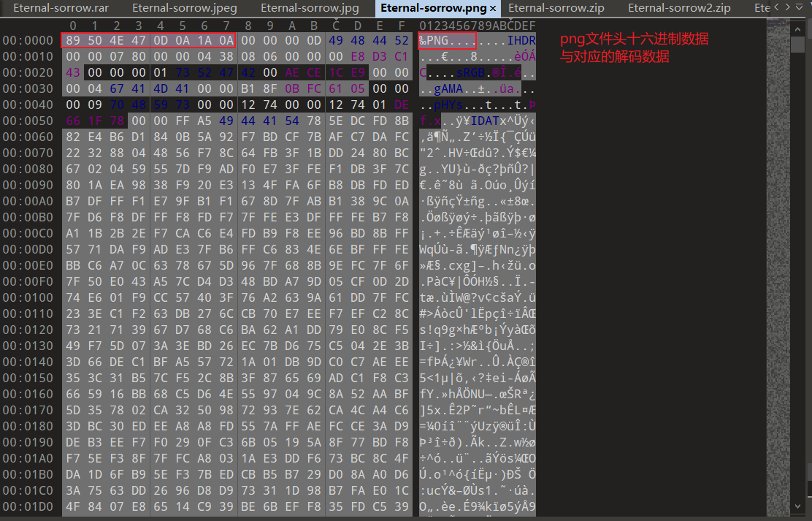The width and height of the screenshot is (812, 521).
Task: Switch to the Eternal-sorrow.zip tab
Action: coord(556,8)
